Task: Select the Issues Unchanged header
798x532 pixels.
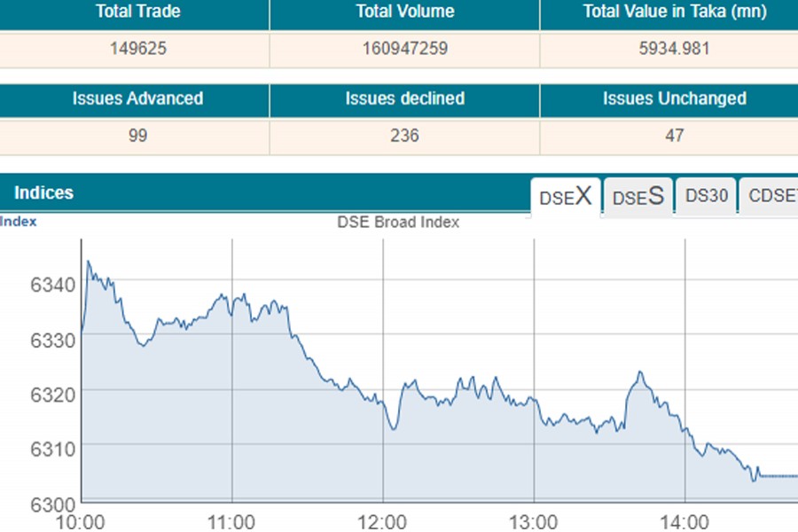Action: tap(674, 98)
